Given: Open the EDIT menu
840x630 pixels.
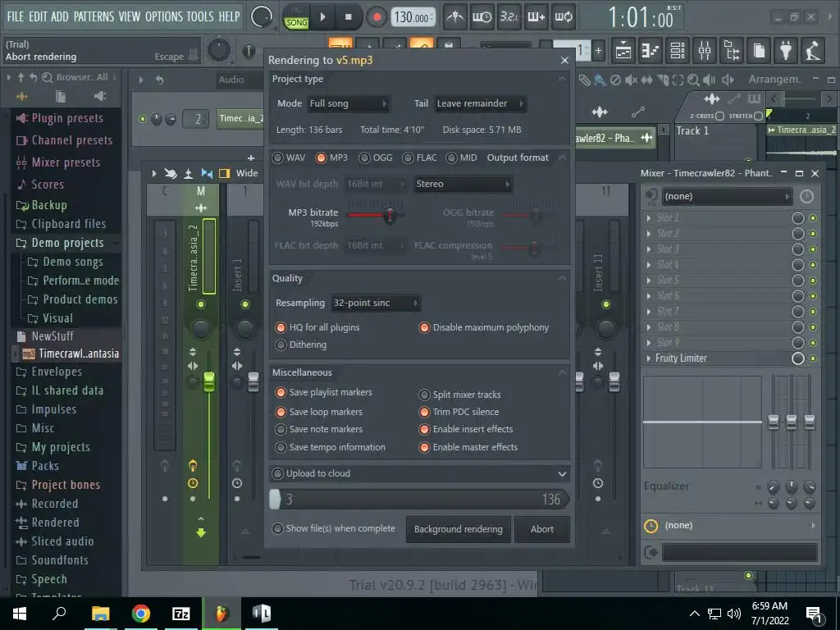Looking at the screenshot, I should [38, 16].
